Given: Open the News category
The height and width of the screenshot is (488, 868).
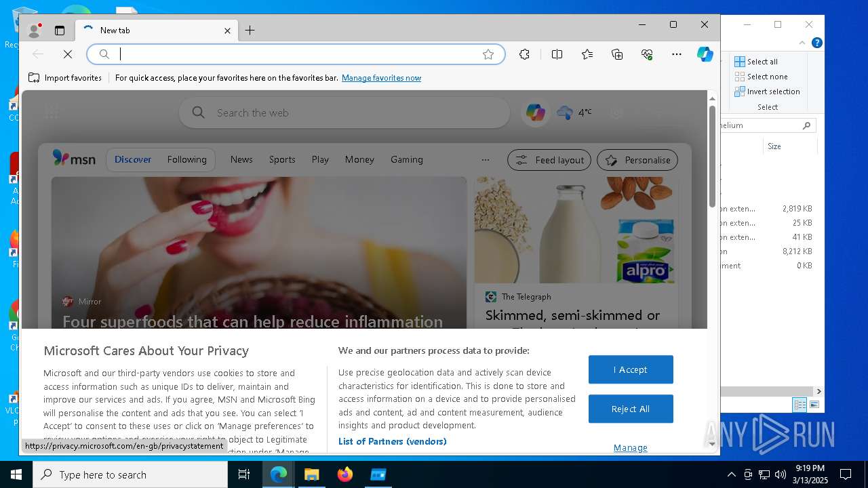Looking at the screenshot, I should click(241, 159).
